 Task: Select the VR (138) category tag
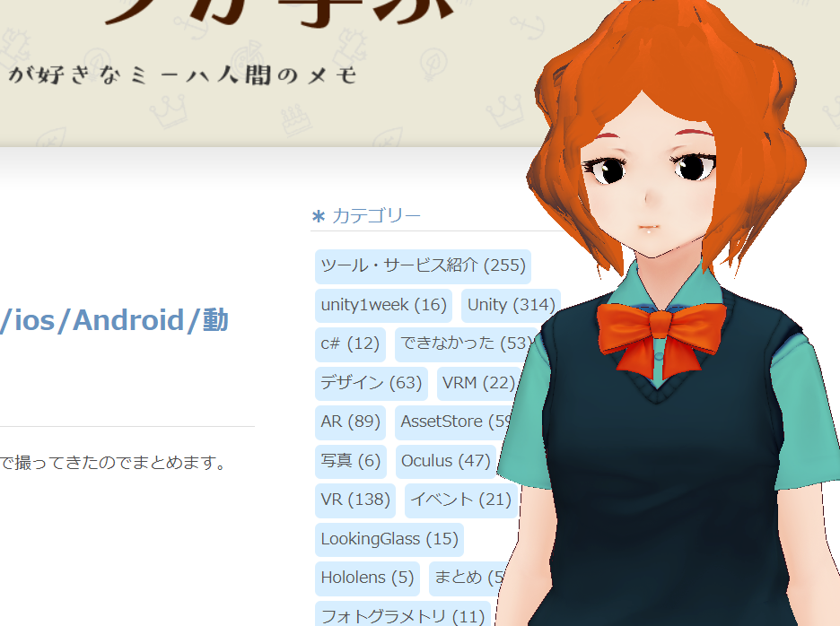coord(355,500)
